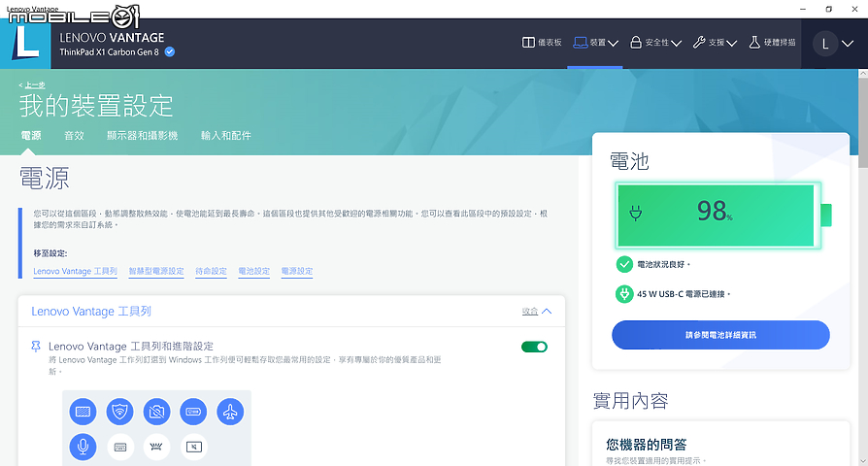
Task: Switch to the 輸入和配件 tab
Action: coord(226,136)
